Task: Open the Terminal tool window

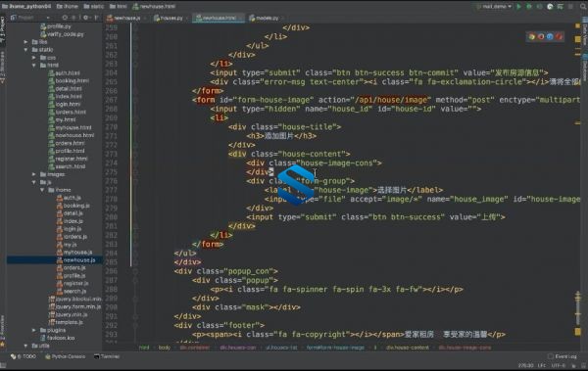Action: [x=107, y=356]
